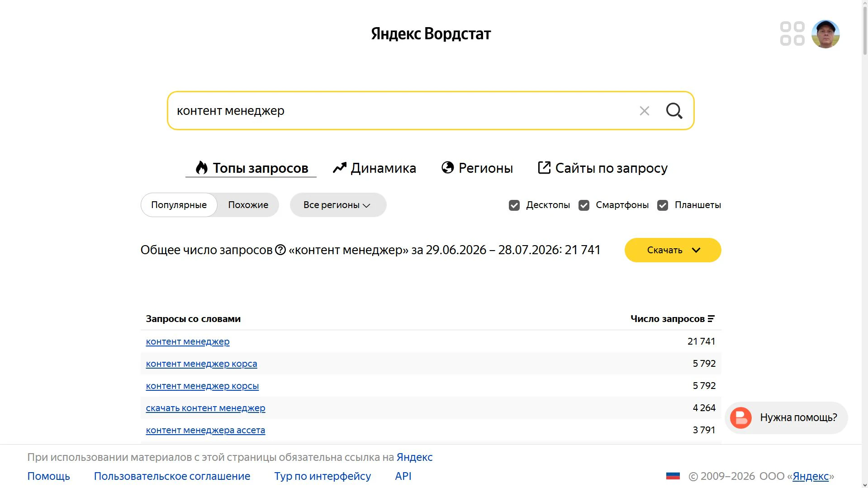Screen dimensions: 868x488
Task: Open Пользовательское соглашение footer link
Action: tap(172, 476)
